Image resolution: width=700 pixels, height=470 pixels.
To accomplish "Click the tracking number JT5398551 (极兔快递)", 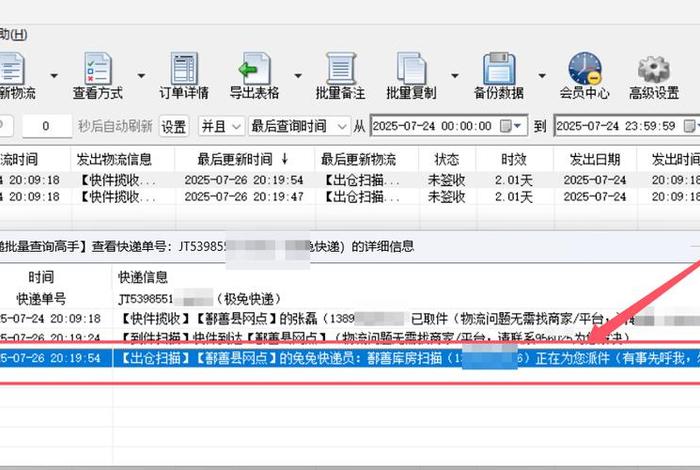I will point(200,299).
